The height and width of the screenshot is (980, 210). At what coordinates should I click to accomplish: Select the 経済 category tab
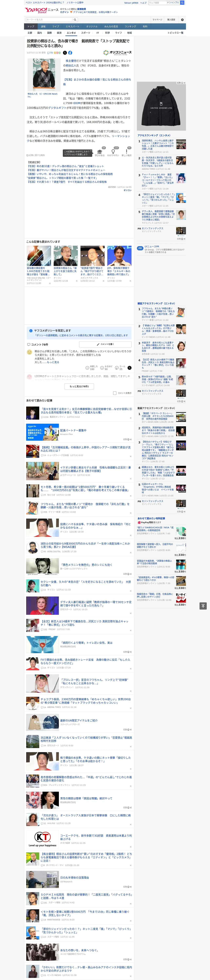[x=59, y=33]
